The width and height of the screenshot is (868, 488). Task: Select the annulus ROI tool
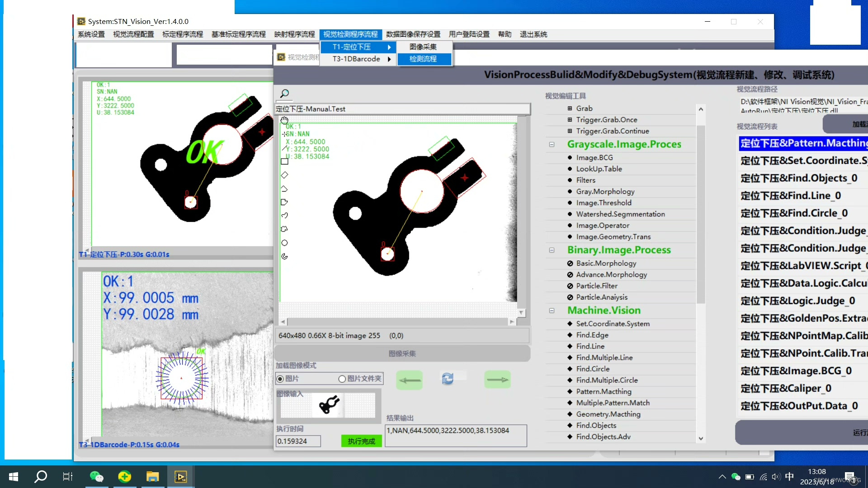point(284,256)
